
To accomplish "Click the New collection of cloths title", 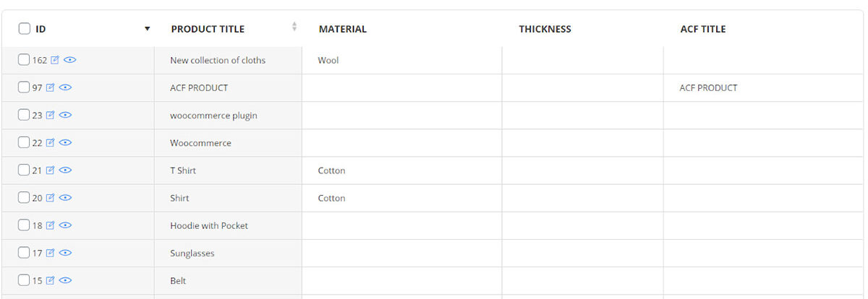I will (x=218, y=61).
